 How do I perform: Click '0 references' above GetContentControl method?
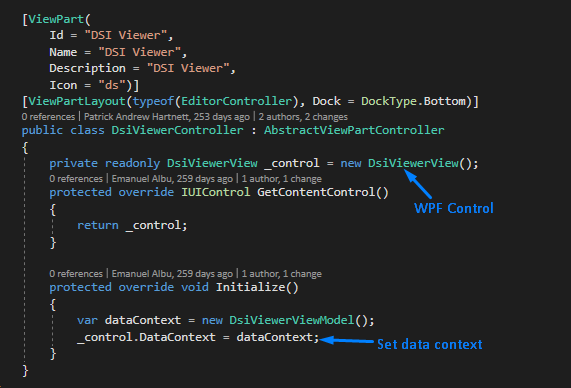pyautogui.click(x=76, y=179)
